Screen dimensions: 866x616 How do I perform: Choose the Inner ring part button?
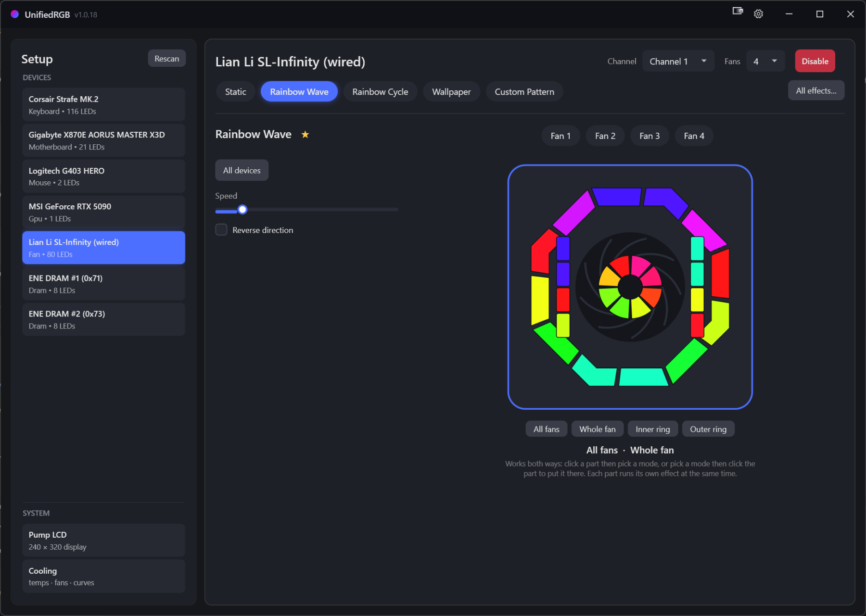[653, 429]
